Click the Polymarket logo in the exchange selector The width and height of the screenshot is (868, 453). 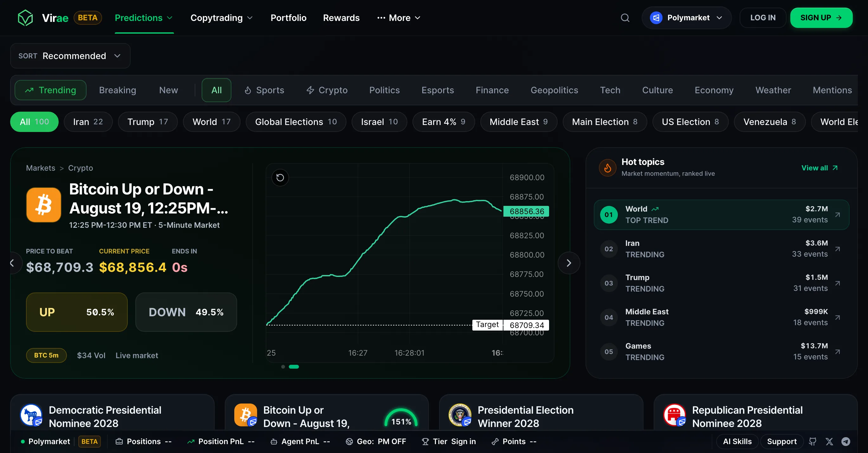pyautogui.click(x=656, y=17)
